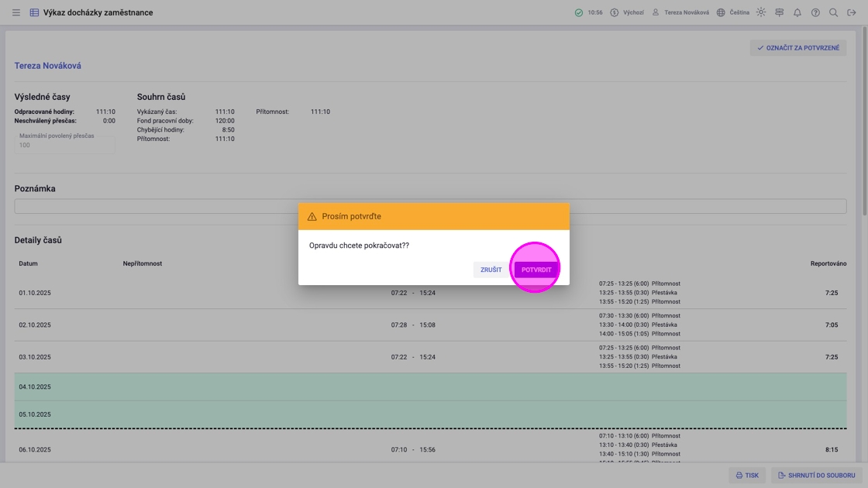Click Potvrdit in the confirmation dialog
Screen dimensions: 868x488
(x=536, y=270)
